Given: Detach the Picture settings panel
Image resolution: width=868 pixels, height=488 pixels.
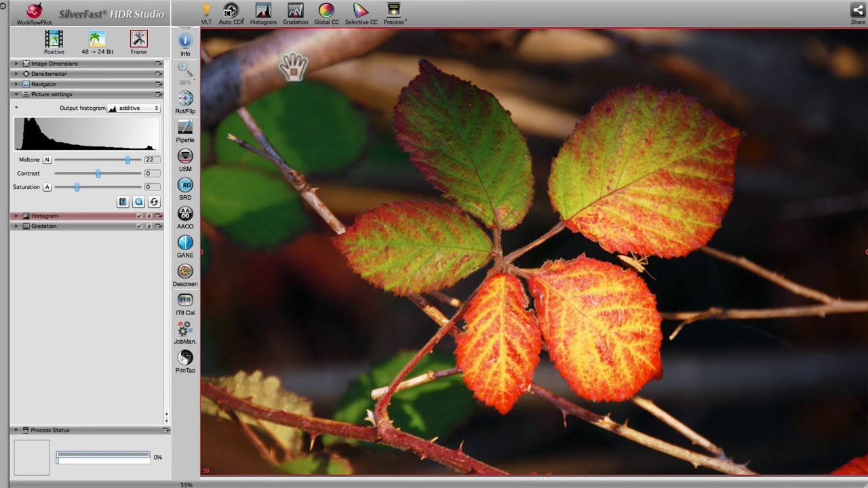Looking at the screenshot, I should pos(159,94).
